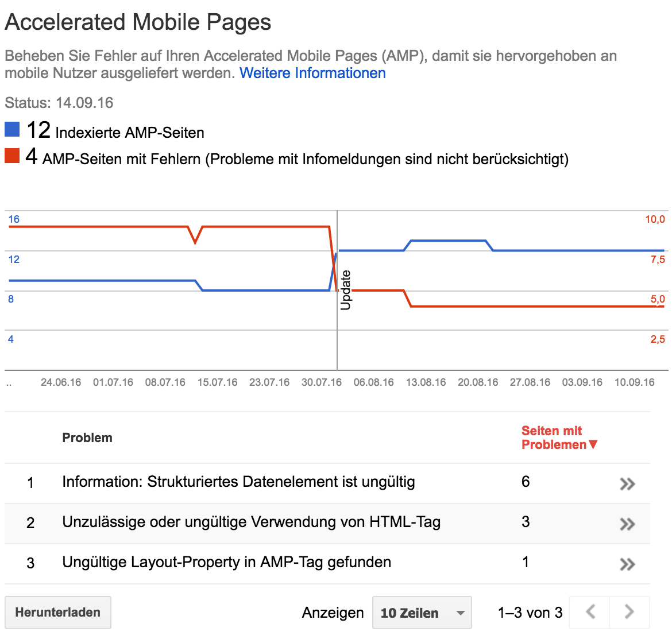Open the '10 Zeilen' rows dropdown

[x=422, y=613]
